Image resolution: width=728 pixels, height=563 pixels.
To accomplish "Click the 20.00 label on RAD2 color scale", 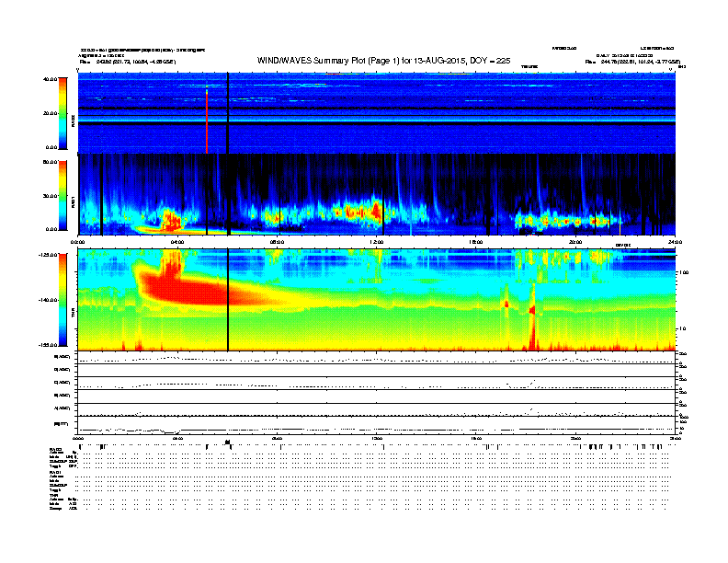I will (x=50, y=113).
